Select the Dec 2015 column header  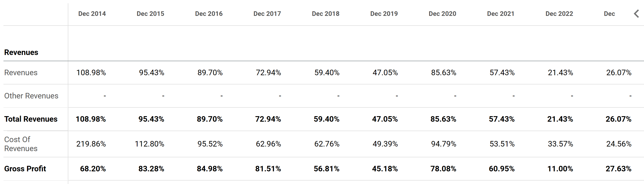[x=150, y=14]
